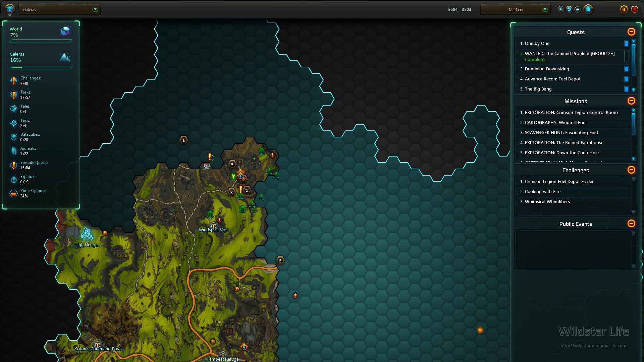Click the High Henge crystal icon
This screenshot has height=362, width=644.
tap(87, 234)
